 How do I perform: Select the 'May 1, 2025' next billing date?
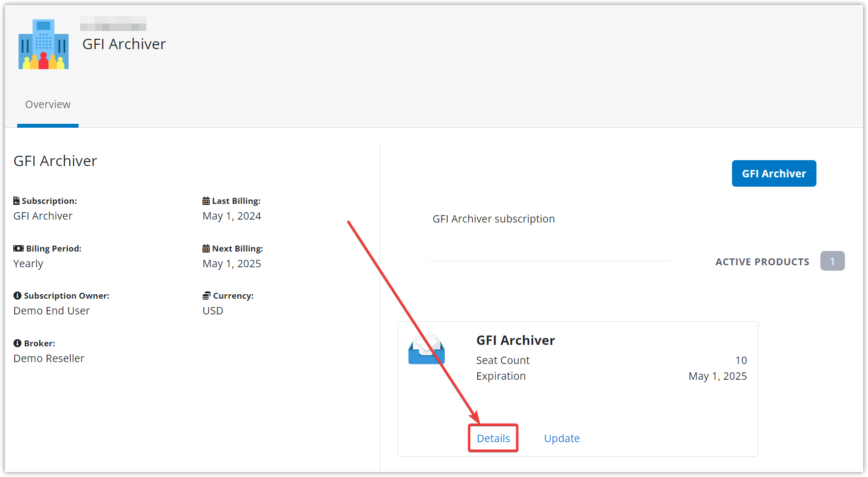click(x=232, y=264)
